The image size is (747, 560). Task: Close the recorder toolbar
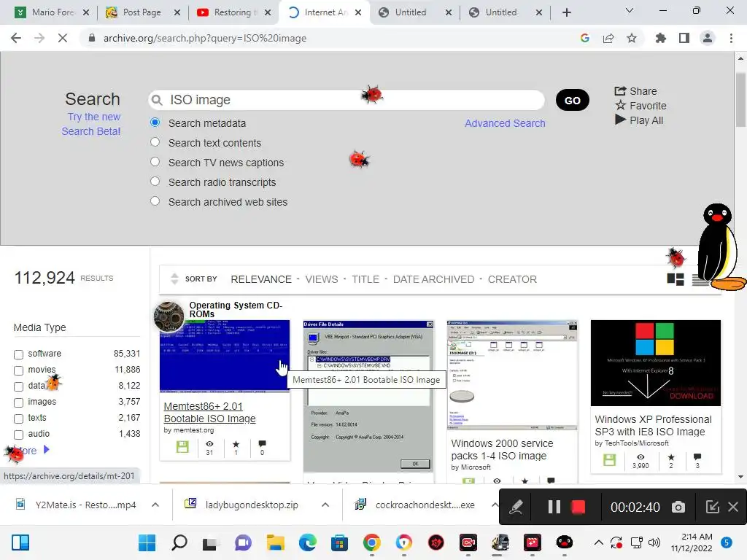(733, 507)
